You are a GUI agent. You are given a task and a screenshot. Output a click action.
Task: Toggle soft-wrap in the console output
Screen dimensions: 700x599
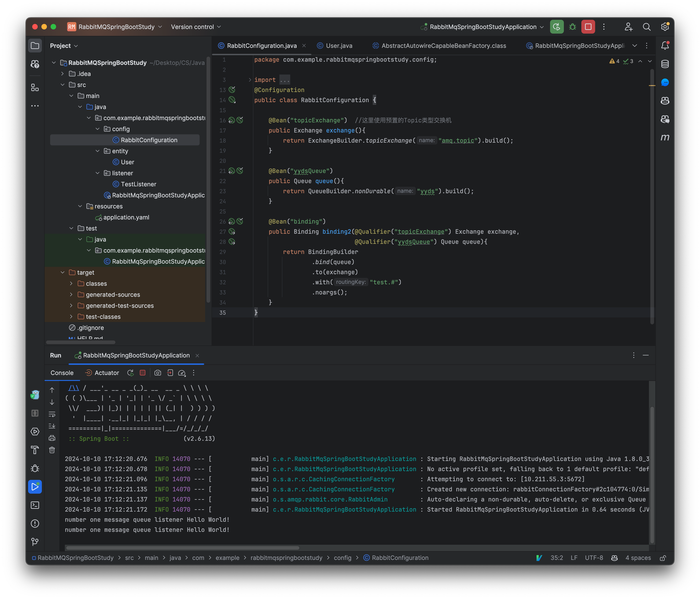(x=52, y=414)
